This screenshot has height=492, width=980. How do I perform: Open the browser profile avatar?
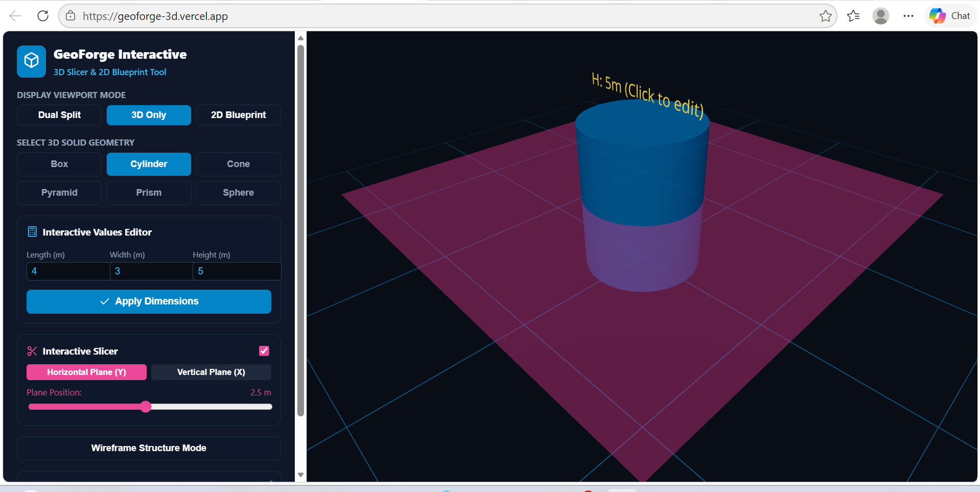point(880,16)
